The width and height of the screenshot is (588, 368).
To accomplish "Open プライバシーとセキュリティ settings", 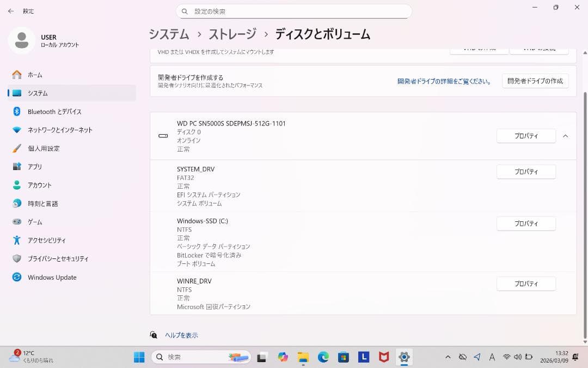I will 72,259.
